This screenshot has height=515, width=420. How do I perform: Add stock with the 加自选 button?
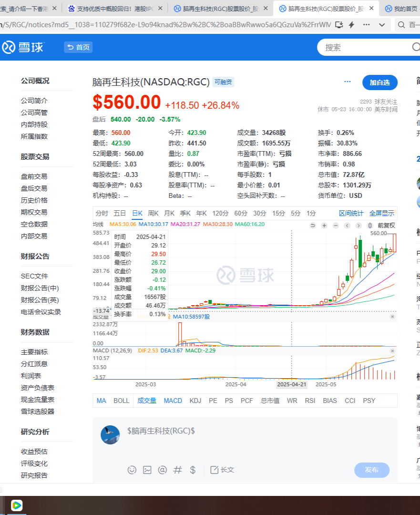[x=379, y=82]
